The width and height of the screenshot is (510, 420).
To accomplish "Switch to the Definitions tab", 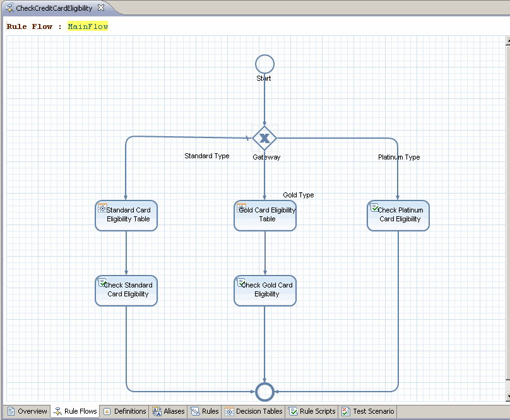I will [125, 411].
